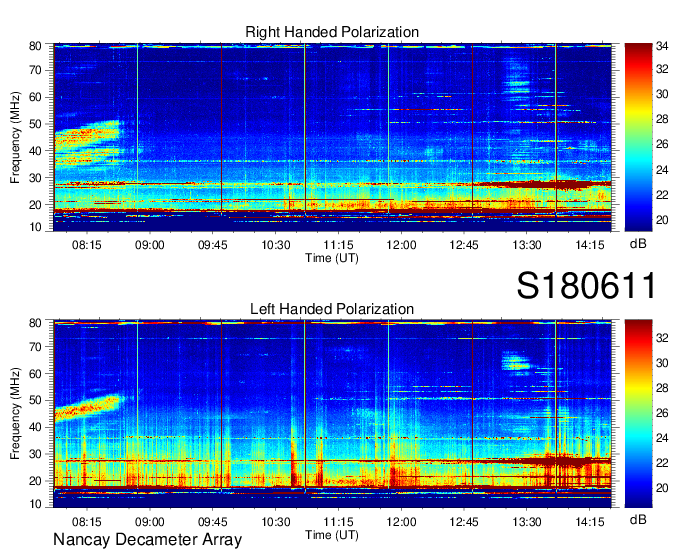Click the Time (UT) label under the left-handed plot

click(332, 535)
